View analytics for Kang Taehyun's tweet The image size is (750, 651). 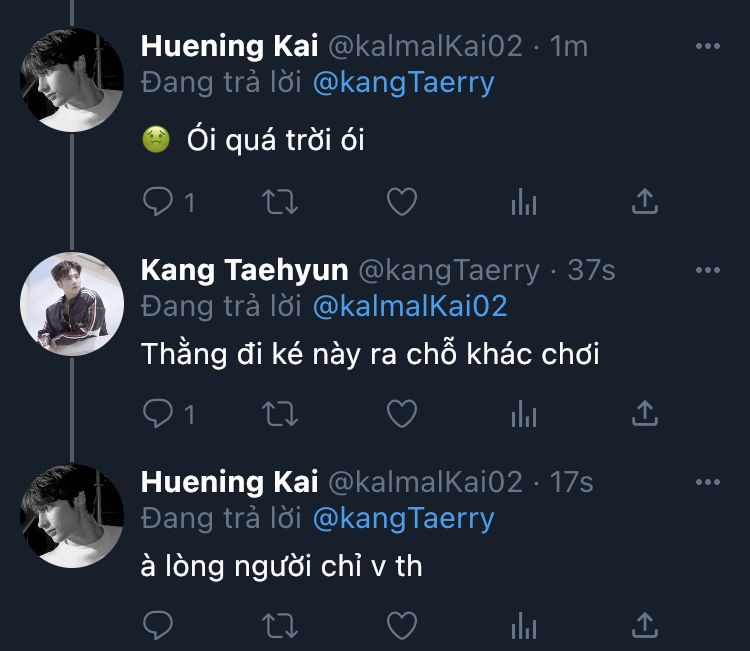coord(524,412)
